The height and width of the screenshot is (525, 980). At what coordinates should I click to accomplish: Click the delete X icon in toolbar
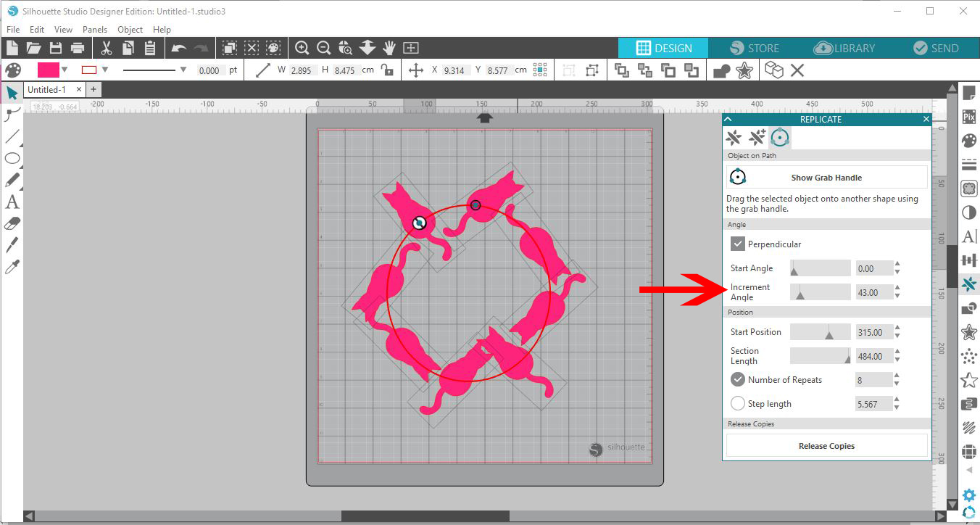(x=797, y=70)
